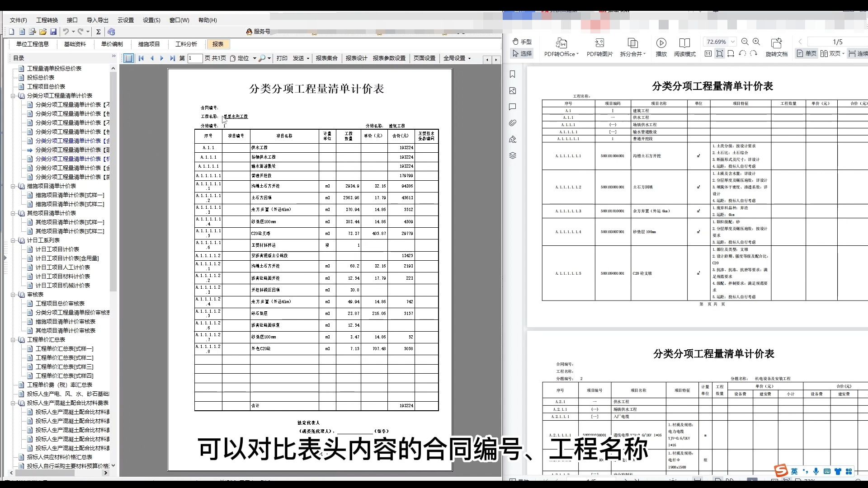Open the 工程转换 menu
This screenshot has height=488, width=868.
[47, 20]
